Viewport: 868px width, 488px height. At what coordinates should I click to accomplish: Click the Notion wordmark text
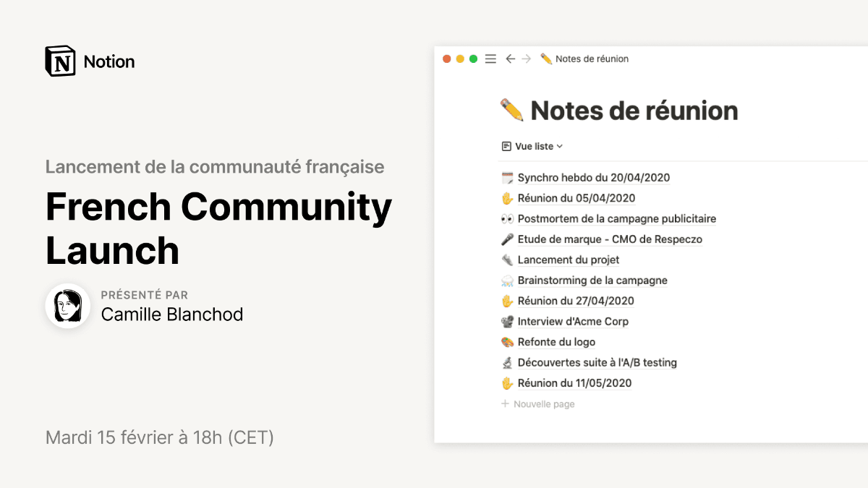tap(109, 62)
